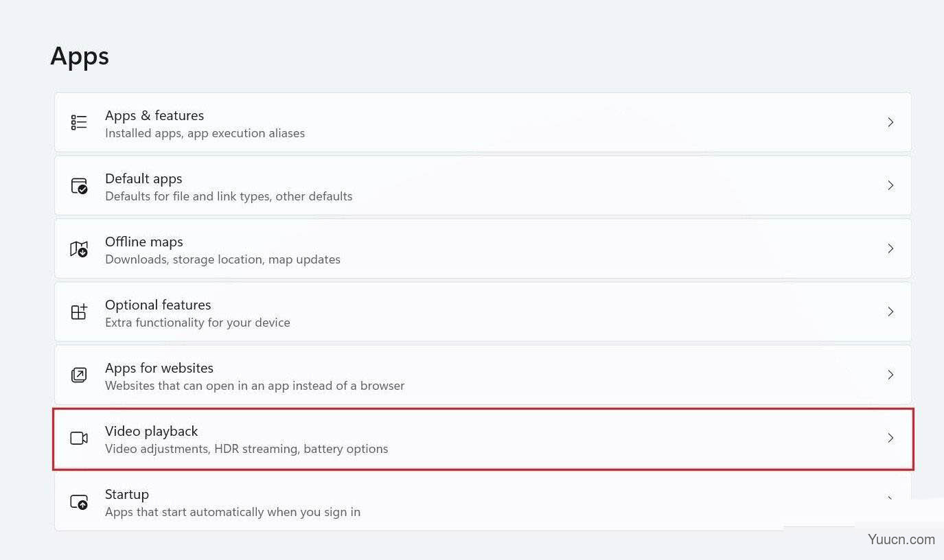Viewport: 944px width, 560px height.
Task: Click the Apps & features list icon
Action: 79,122
